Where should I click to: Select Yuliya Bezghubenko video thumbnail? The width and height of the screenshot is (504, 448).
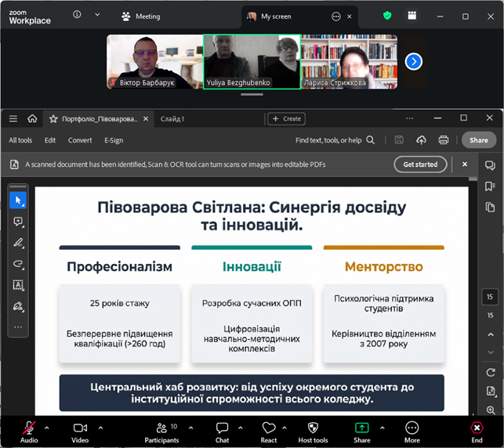pyautogui.click(x=252, y=62)
